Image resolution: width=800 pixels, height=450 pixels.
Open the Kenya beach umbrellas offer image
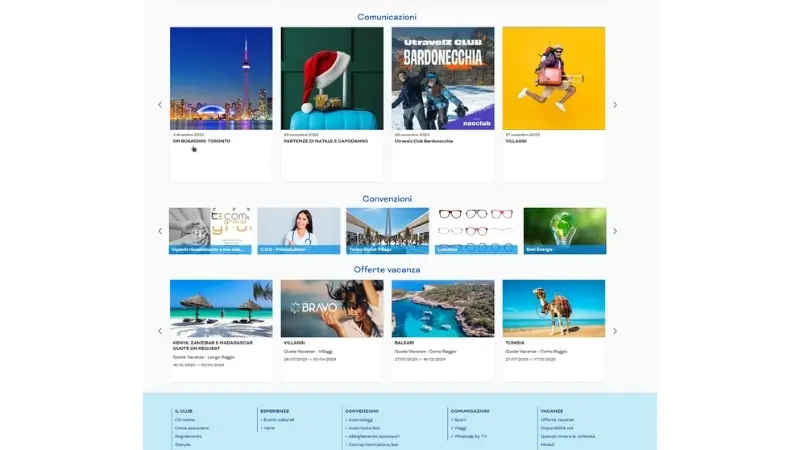click(221, 308)
